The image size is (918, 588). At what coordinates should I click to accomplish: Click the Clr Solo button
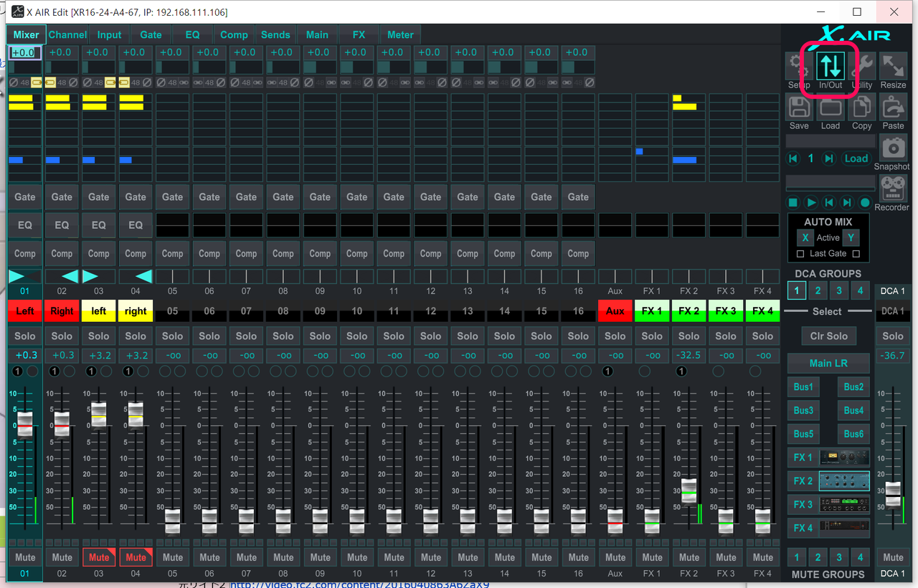click(828, 336)
